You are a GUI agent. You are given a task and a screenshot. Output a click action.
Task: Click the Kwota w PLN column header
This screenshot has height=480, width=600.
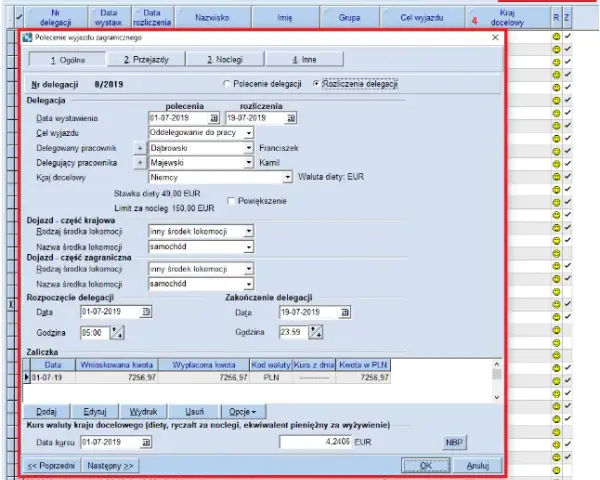[x=363, y=365]
